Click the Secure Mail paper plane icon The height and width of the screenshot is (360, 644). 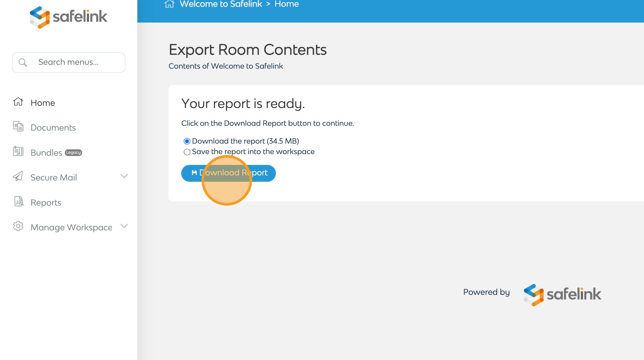click(x=18, y=176)
